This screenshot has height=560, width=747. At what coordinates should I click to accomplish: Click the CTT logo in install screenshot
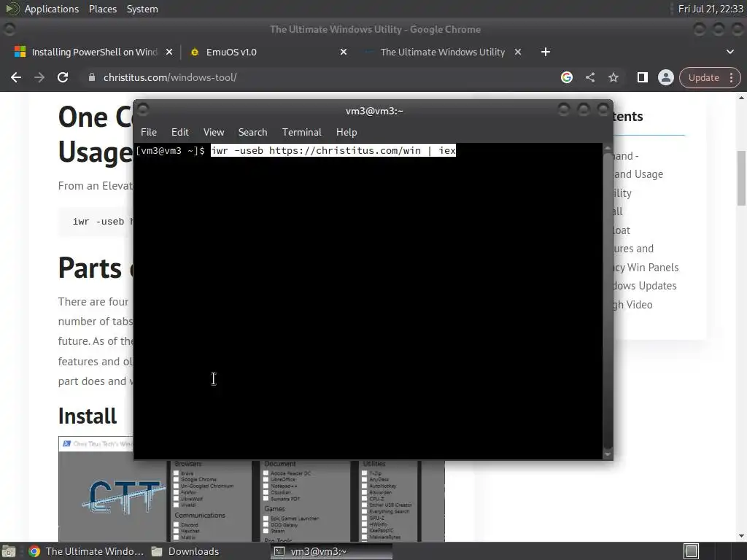124,497
